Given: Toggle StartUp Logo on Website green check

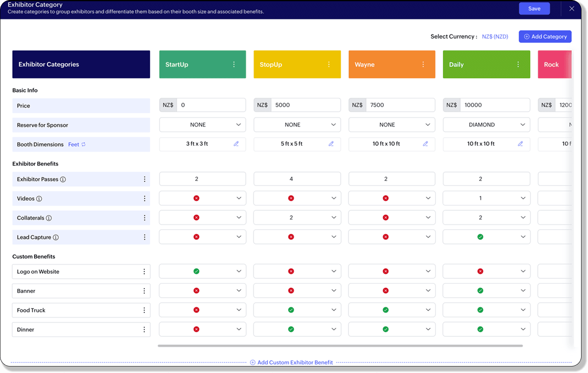Looking at the screenshot, I should (x=196, y=271).
